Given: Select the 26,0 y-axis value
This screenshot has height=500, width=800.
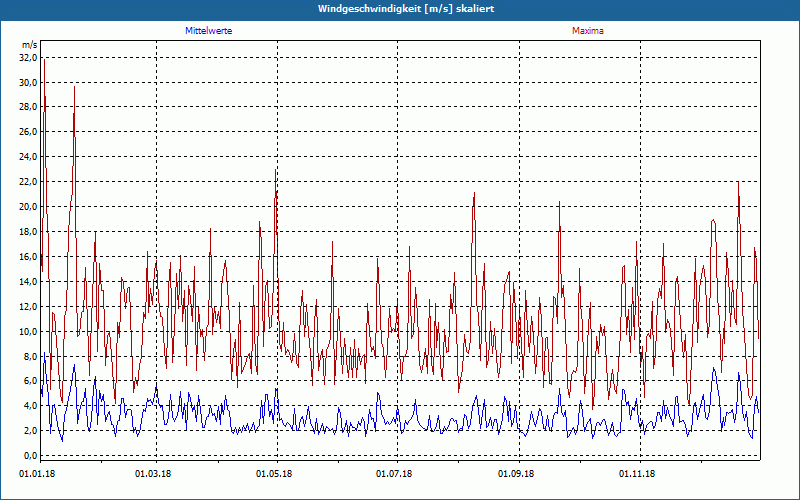Looking at the screenshot, I should pos(29,132).
